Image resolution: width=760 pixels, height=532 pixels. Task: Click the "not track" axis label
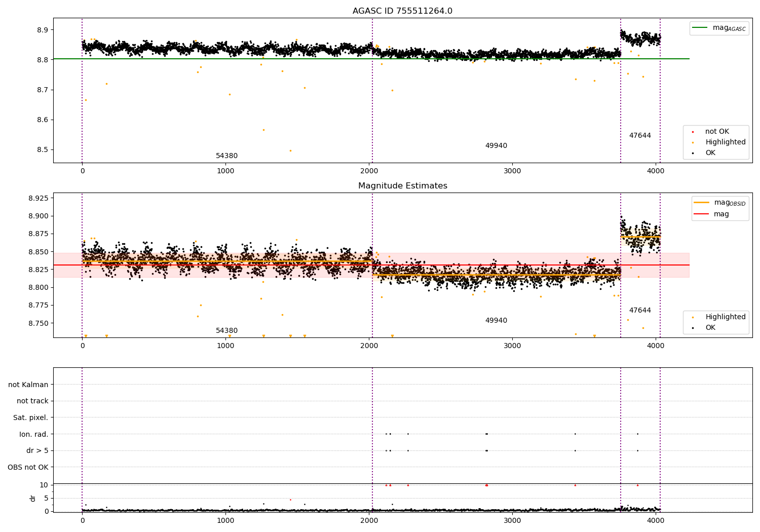click(32, 401)
